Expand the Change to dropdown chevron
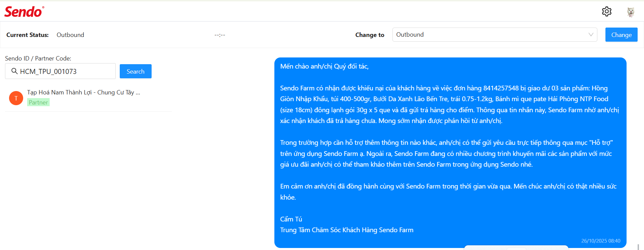This screenshot has height=250, width=644. click(x=591, y=35)
